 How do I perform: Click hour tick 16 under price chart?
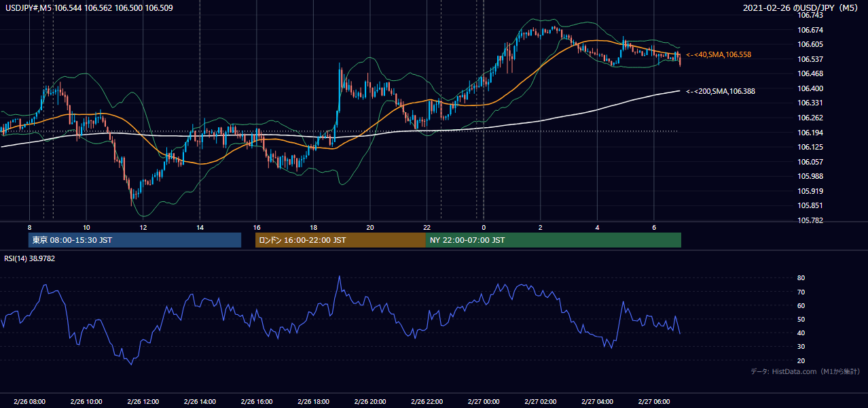[257, 227]
